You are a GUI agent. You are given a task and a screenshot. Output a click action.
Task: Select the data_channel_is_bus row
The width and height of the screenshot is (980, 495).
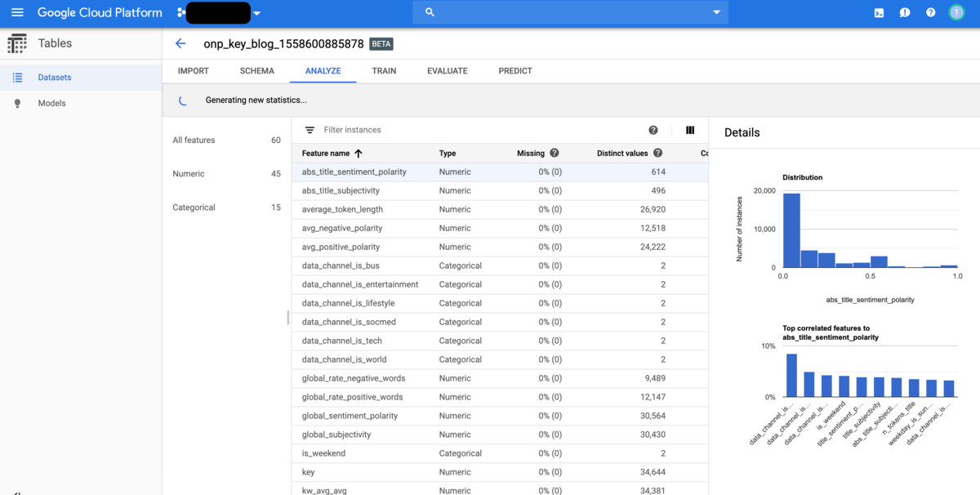[x=500, y=266]
